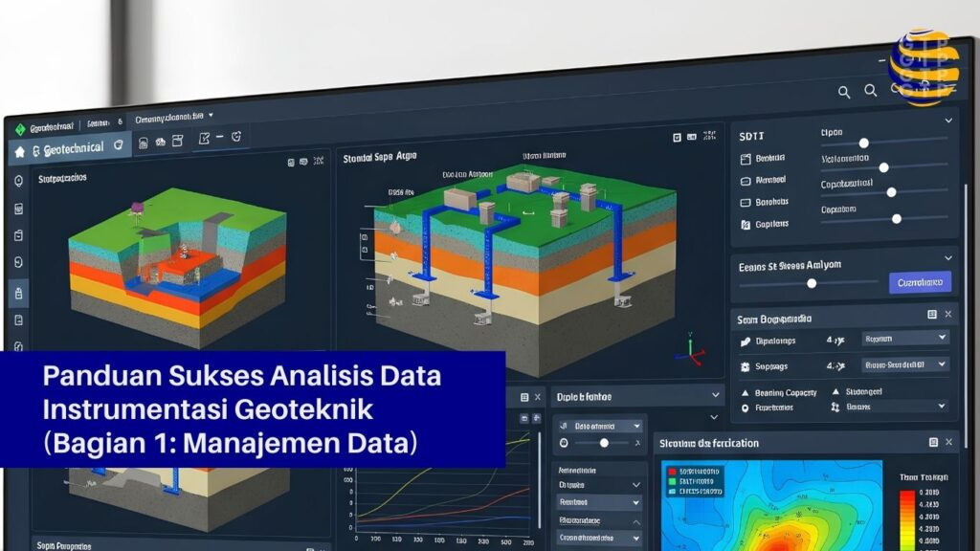
Task: Click the axis orientation gizmo in 3D view
Action: (689, 351)
